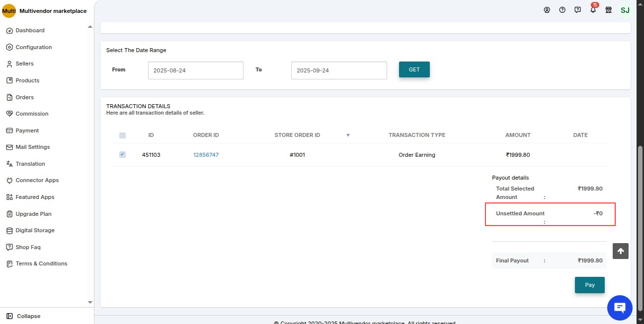Image resolution: width=644 pixels, height=324 pixels.
Task: Check the select-all checkbox in table header
Action: (x=122, y=135)
